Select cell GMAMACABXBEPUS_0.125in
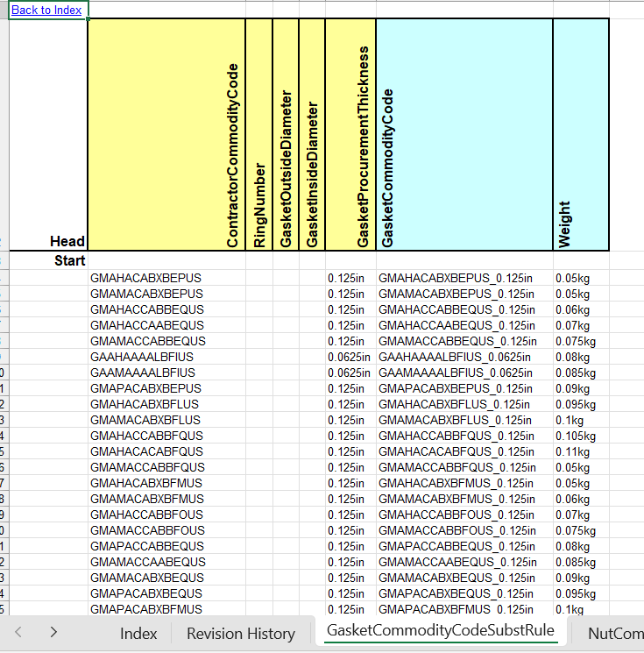Screen dimensions: 644x653 [464, 294]
